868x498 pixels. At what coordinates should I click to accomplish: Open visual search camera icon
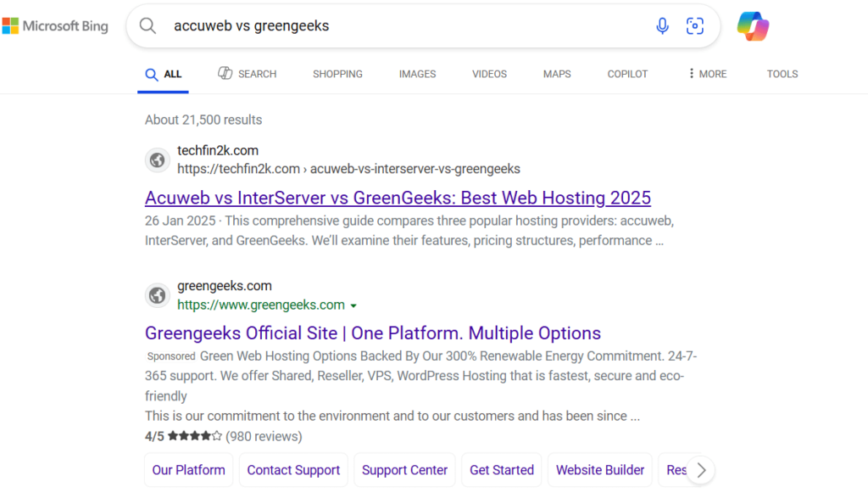pos(695,25)
